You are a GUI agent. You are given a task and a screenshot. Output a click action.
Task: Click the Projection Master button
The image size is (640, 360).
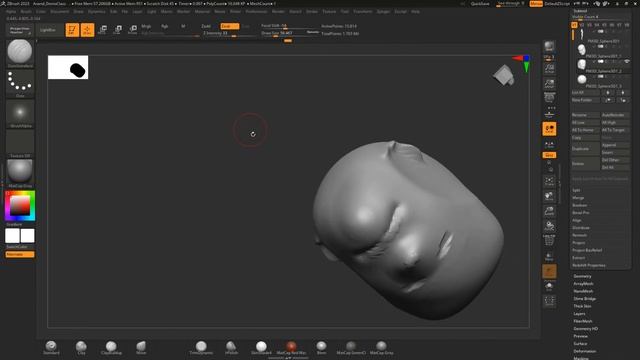click(20, 30)
